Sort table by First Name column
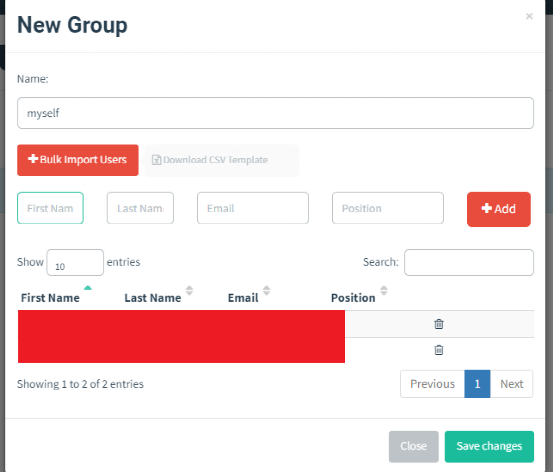Viewport: 553px width, 472px height. point(50,298)
